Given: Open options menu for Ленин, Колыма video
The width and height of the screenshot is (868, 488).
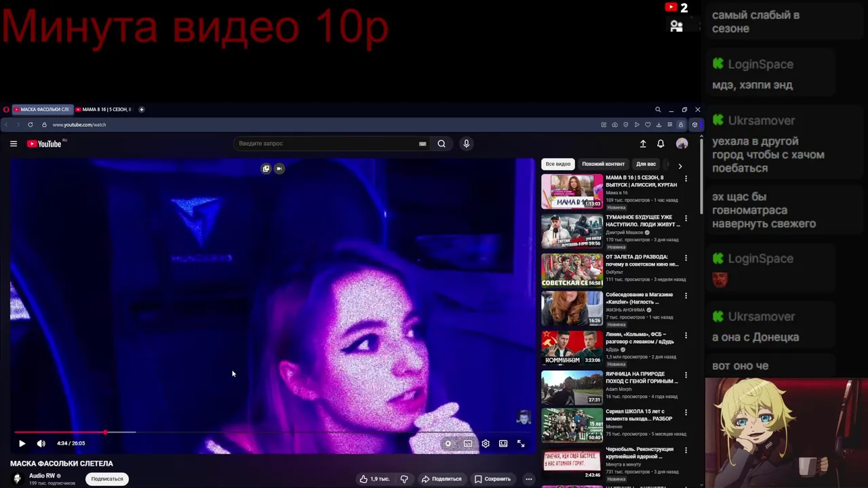Looking at the screenshot, I should [x=686, y=335].
